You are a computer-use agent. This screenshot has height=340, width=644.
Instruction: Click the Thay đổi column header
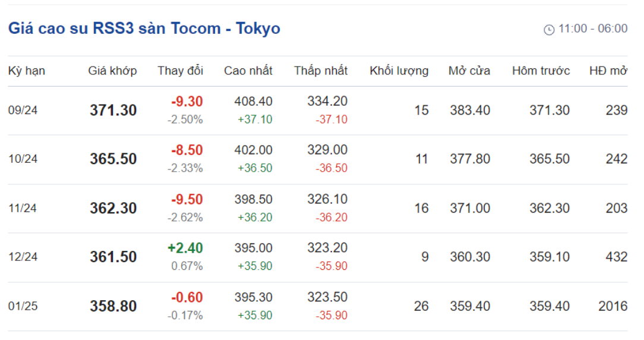(180, 71)
